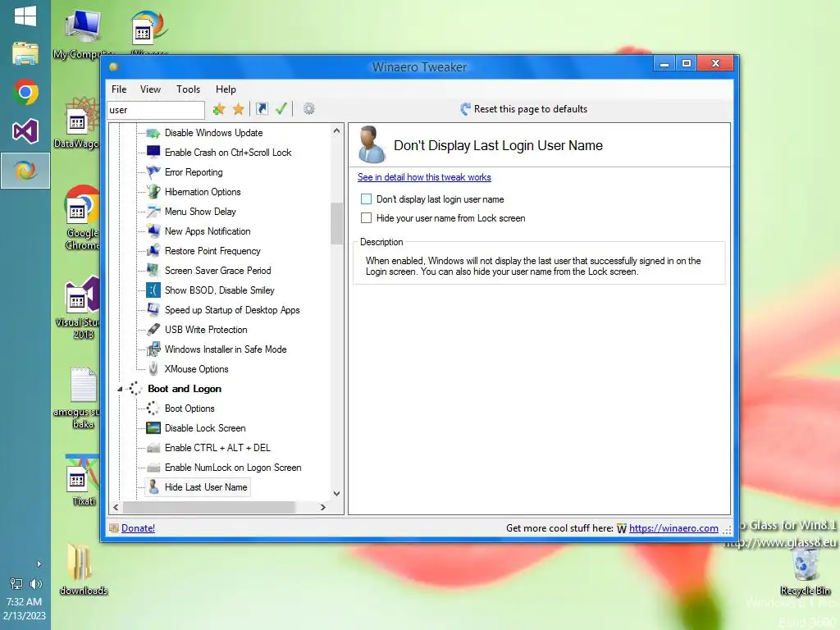This screenshot has width=840, height=630.
Task: Click the XMouse Options mouse icon
Action: click(x=153, y=369)
